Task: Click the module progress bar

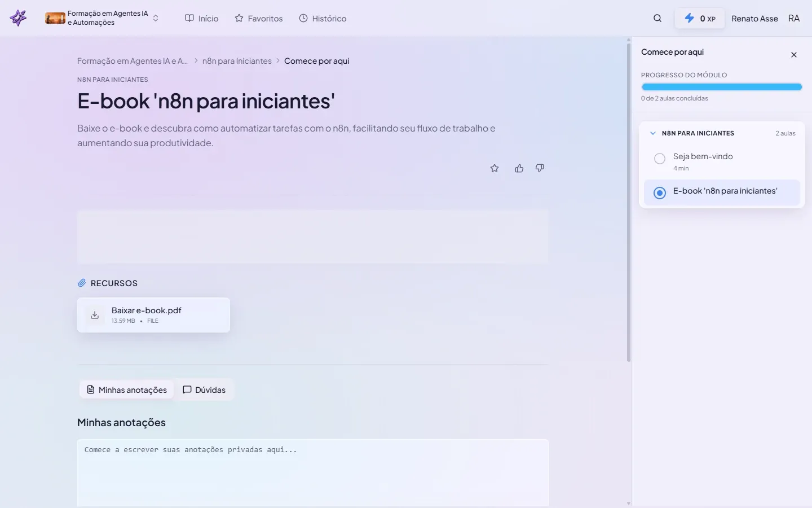Action: 722,87
